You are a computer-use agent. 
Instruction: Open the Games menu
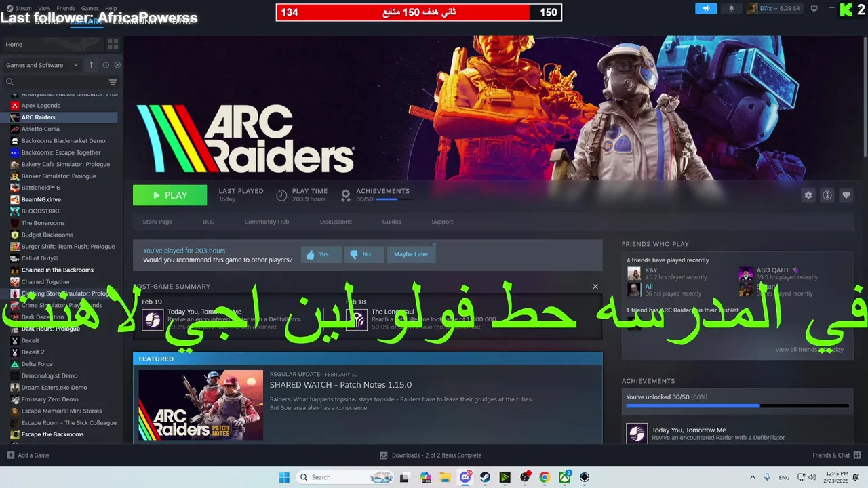pos(90,9)
